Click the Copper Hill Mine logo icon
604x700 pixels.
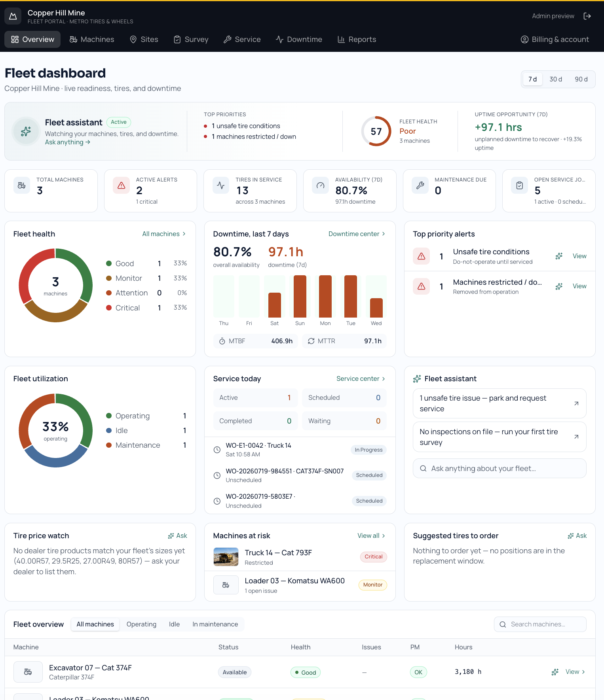point(13,16)
